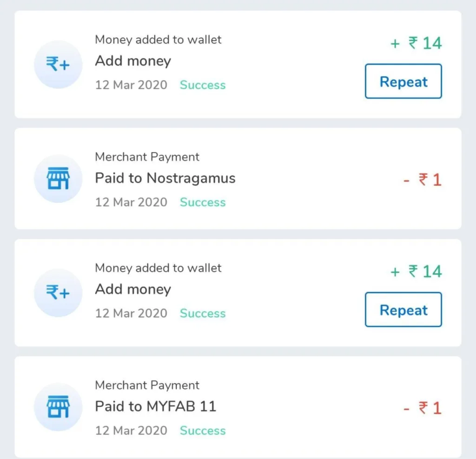Click the store icon beside Paid to Nostragamus
This screenshot has width=476, height=459.
58,179
